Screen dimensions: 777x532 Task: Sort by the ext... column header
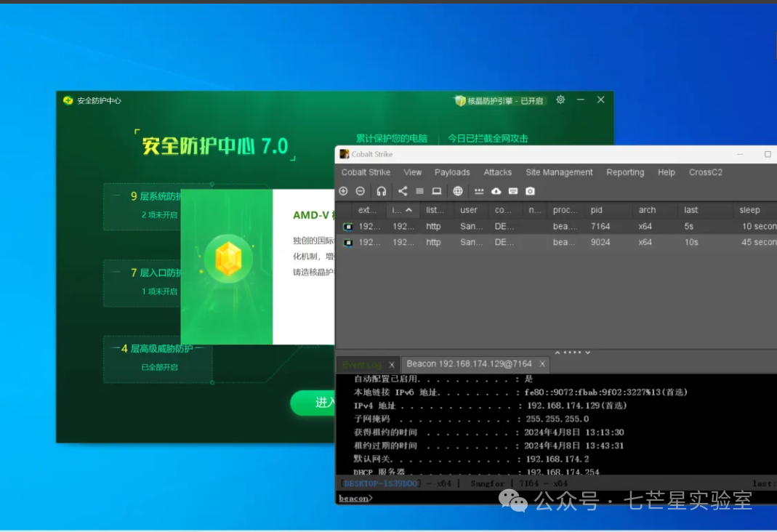367,210
